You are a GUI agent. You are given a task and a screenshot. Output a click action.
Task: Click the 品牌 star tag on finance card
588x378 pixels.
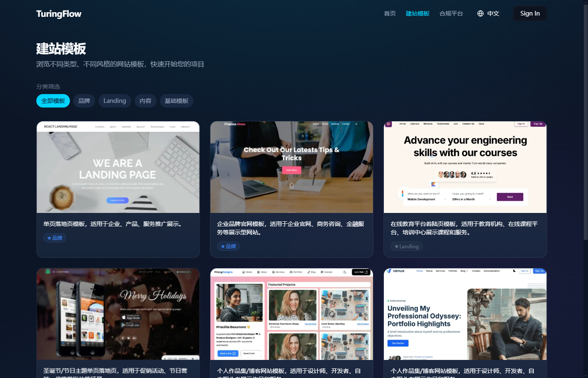[228, 246]
